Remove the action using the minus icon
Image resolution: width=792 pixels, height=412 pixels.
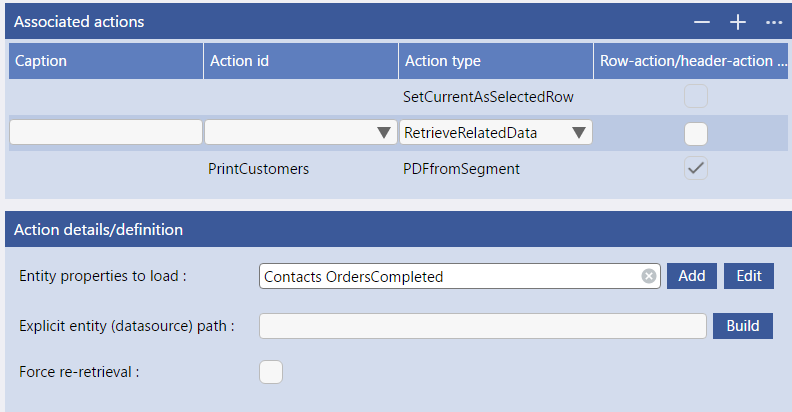point(702,22)
